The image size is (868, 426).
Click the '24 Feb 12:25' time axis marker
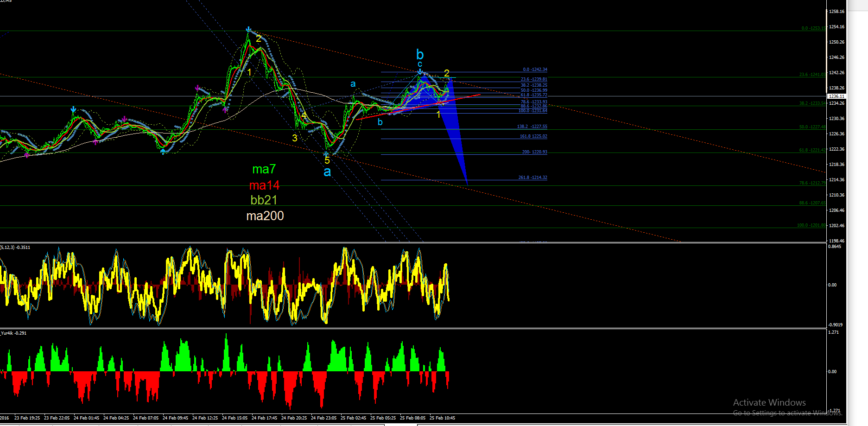(205, 418)
